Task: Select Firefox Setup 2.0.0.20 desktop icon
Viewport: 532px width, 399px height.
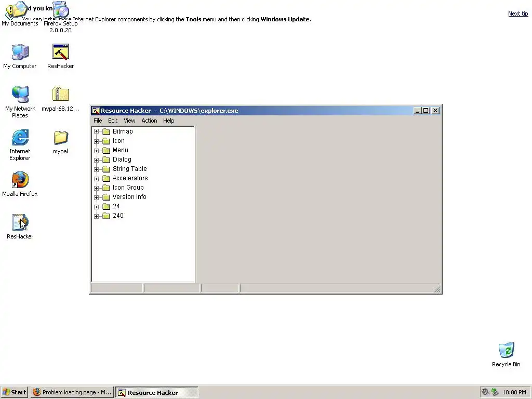Action: (61, 9)
